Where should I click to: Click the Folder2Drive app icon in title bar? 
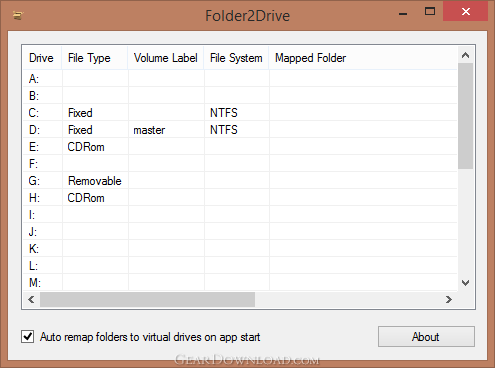click(18, 15)
